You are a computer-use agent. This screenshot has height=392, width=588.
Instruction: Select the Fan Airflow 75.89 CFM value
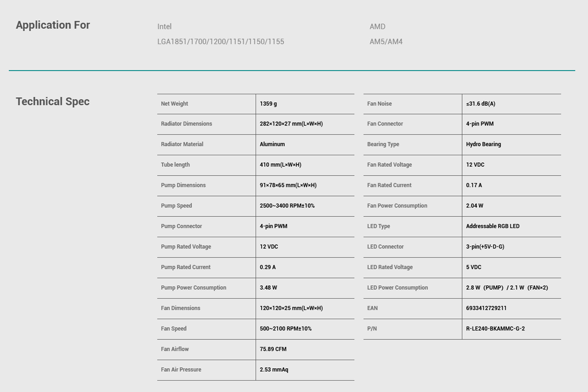coord(273,349)
